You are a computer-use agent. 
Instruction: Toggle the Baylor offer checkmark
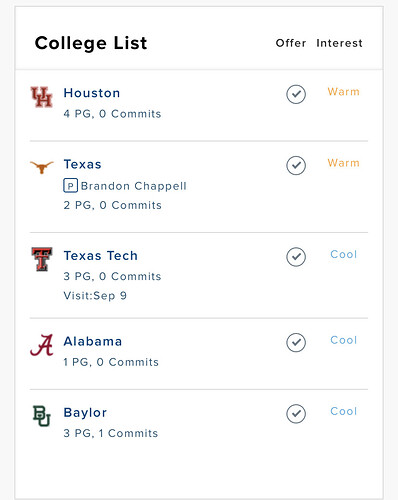click(296, 414)
